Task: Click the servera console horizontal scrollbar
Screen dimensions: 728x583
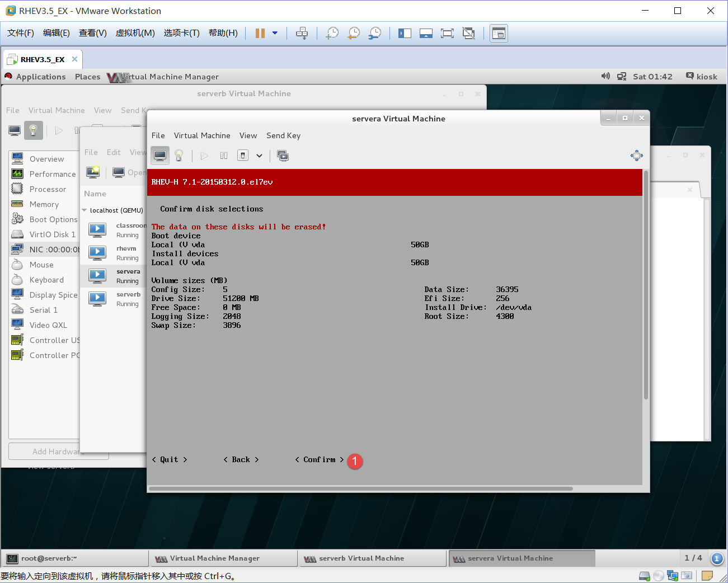Action: click(361, 488)
